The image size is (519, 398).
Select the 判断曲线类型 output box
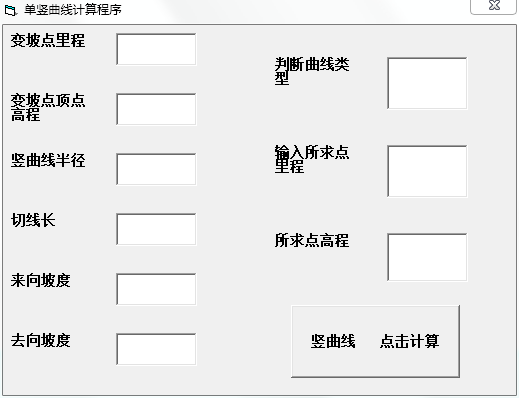point(427,83)
